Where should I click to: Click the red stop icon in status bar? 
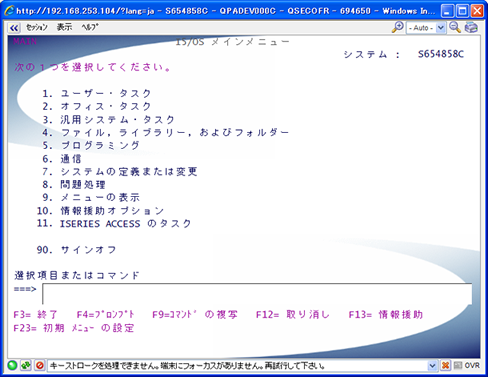[x=39, y=365]
